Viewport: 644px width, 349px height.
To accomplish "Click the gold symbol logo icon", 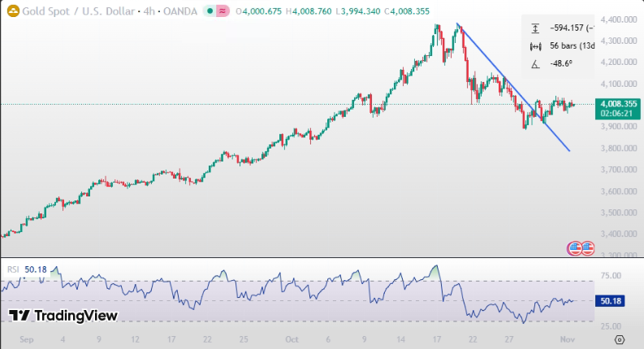I will pyautogui.click(x=12, y=10).
